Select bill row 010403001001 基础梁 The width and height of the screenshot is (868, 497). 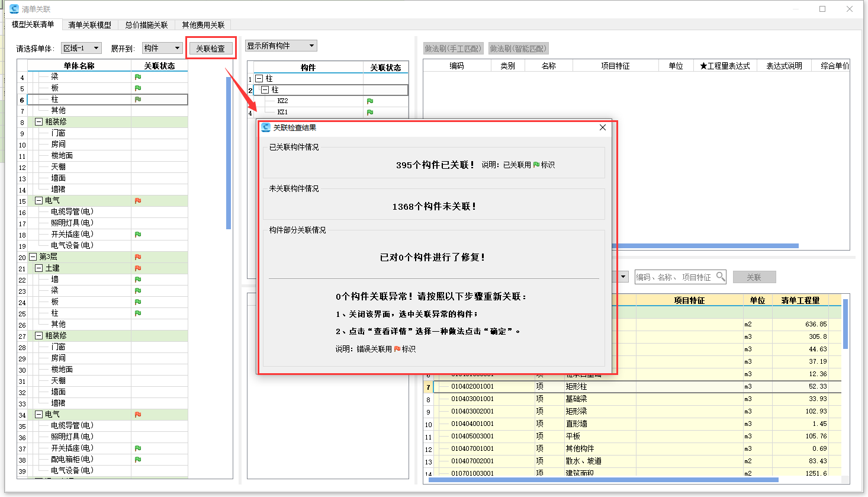[632, 399]
